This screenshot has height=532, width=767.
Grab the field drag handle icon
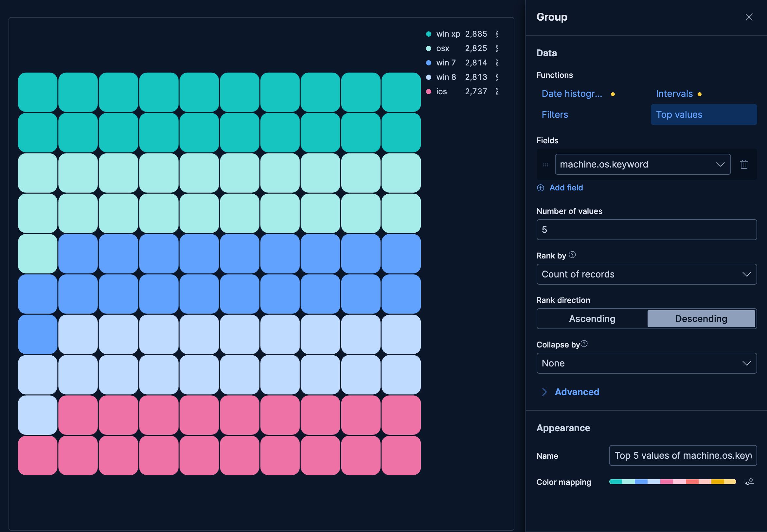545,164
